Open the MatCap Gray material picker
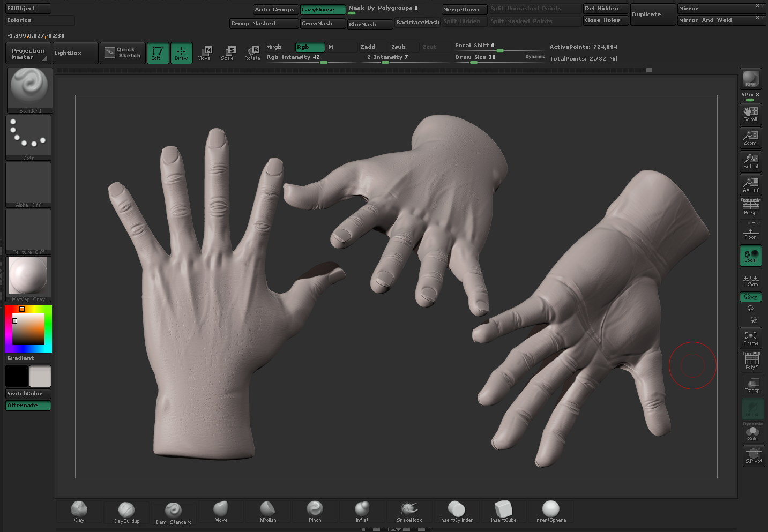768x532 pixels. click(28, 278)
